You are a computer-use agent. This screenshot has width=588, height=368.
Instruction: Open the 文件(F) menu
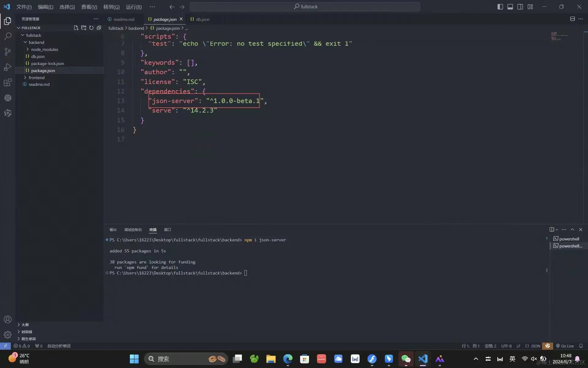(x=24, y=7)
